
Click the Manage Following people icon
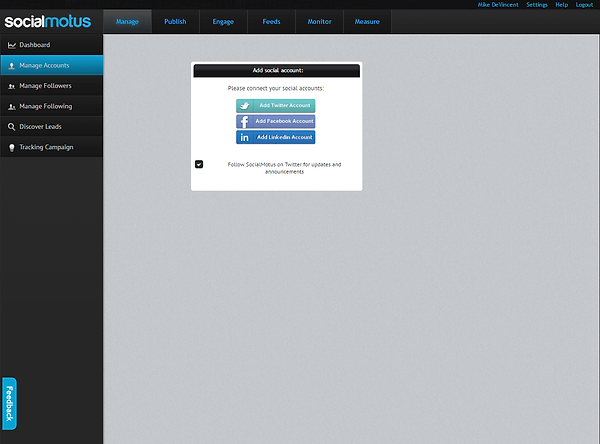(x=12, y=107)
